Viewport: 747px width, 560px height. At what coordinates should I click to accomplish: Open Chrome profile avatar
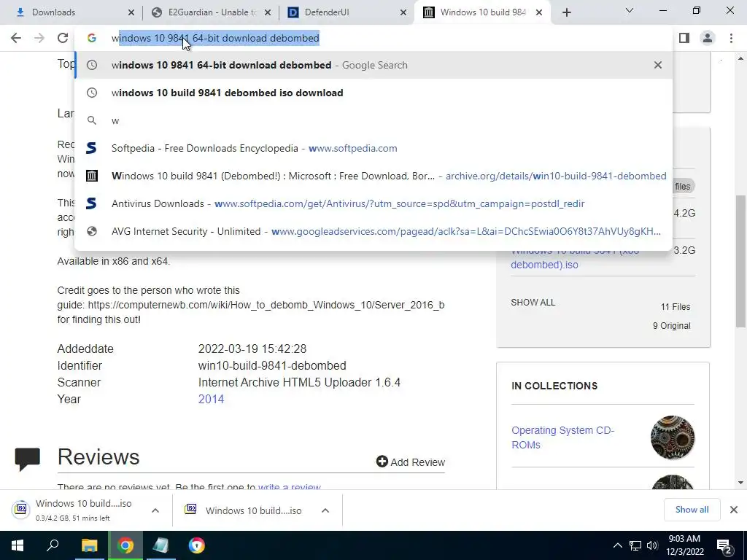[x=708, y=38]
